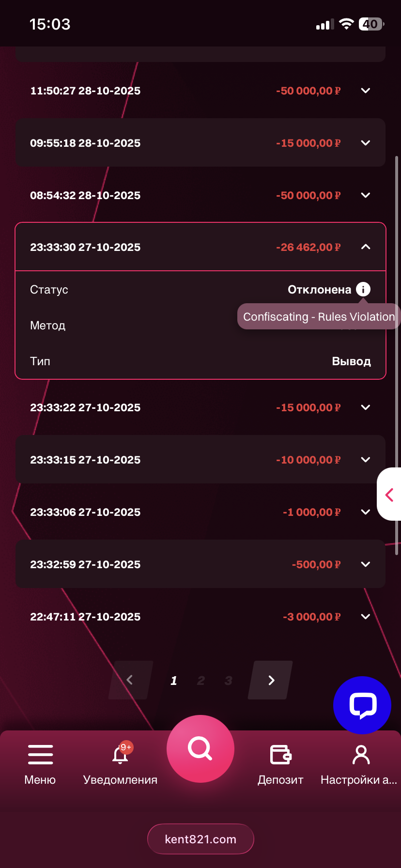Open the live chat bubble icon
The width and height of the screenshot is (401, 868).
click(362, 705)
